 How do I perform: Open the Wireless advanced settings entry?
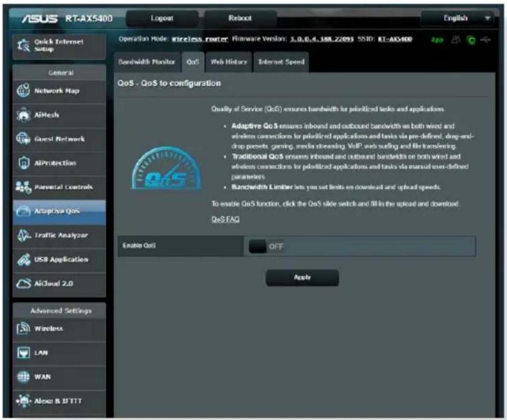(x=59, y=329)
